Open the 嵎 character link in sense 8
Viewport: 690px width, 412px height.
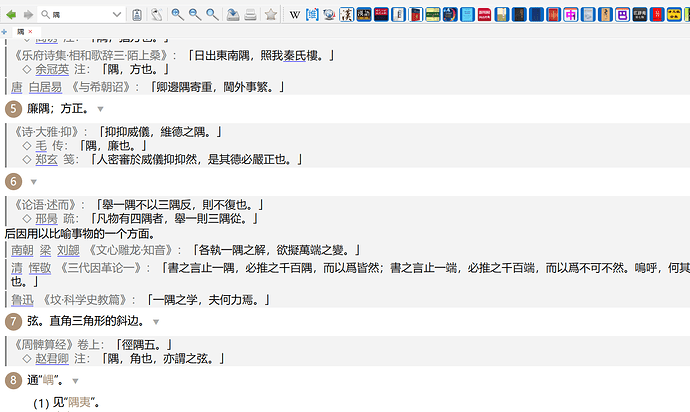[48, 380]
